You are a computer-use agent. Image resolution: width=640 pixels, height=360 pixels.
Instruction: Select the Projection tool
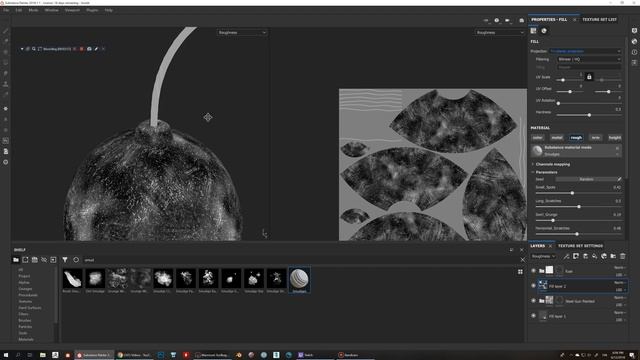click(x=6, y=52)
